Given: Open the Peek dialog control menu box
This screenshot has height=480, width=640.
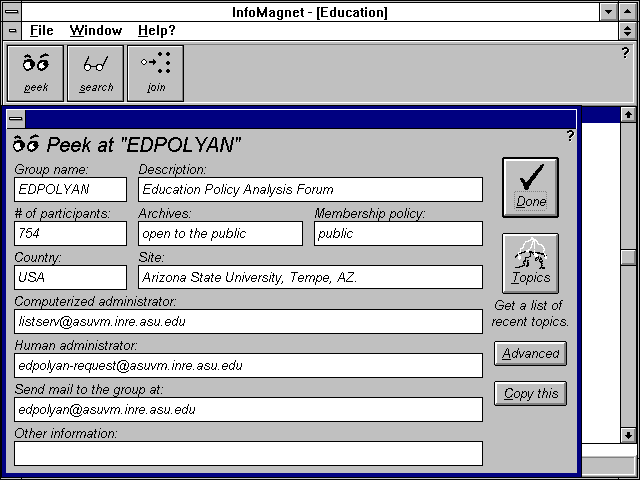Looking at the screenshot, I should click(15, 118).
